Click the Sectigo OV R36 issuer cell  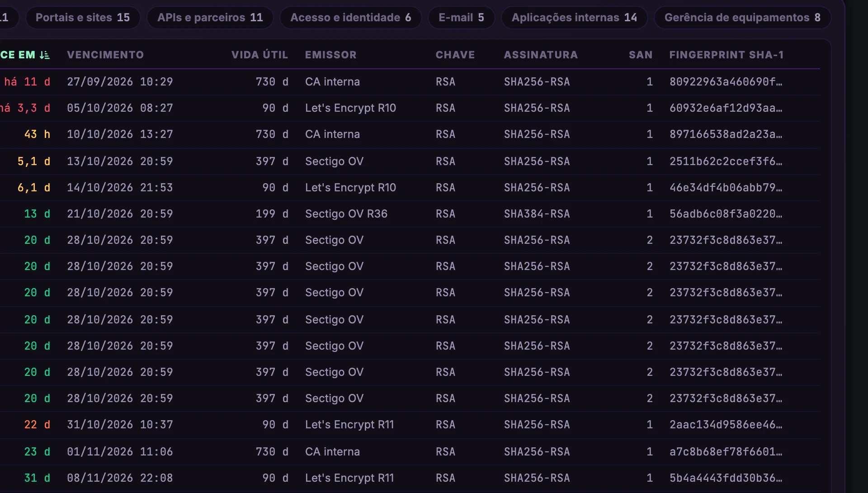pos(346,214)
